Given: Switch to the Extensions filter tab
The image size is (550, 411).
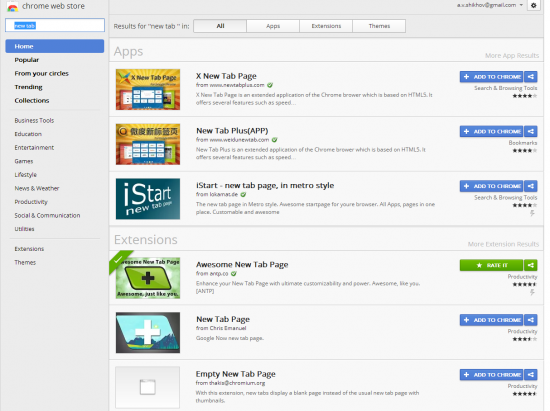Looking at the screenshot, I should [x=326, y=26].
